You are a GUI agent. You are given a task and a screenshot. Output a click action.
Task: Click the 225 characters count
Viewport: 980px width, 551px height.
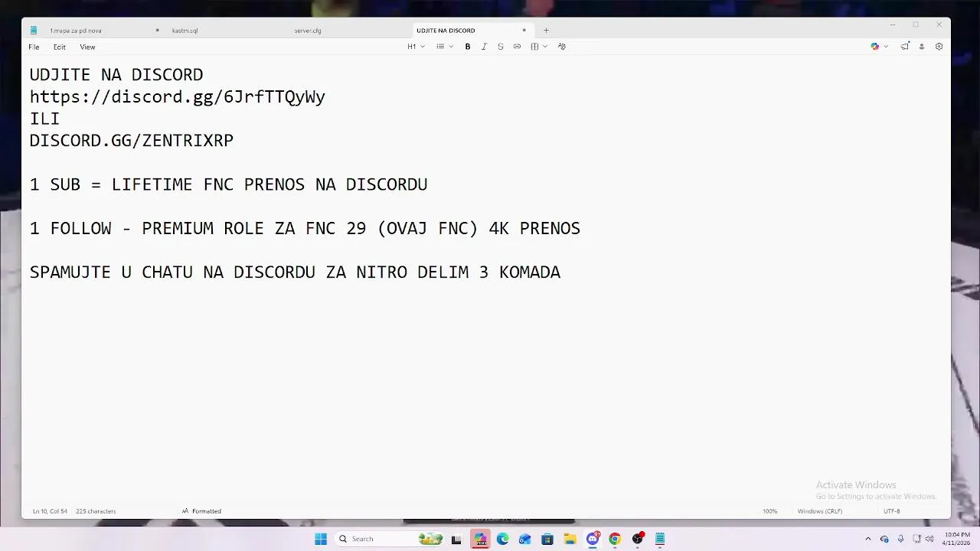(96, 511)
